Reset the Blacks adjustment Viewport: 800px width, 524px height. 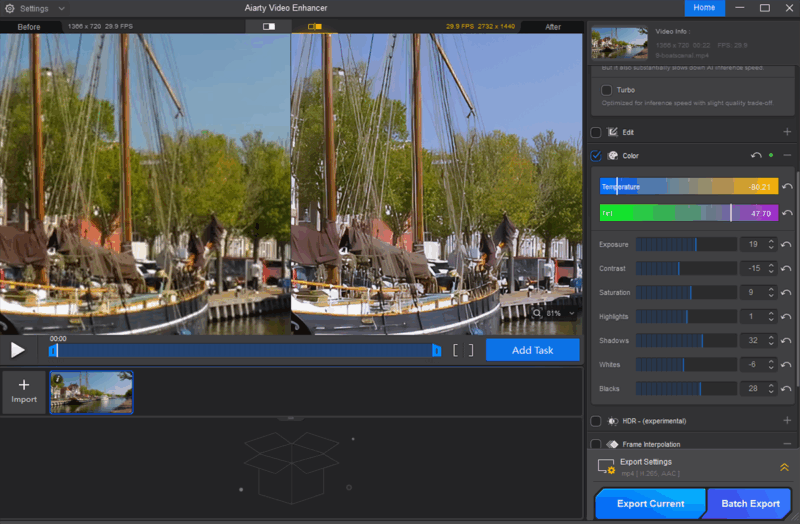pos(788,389)
